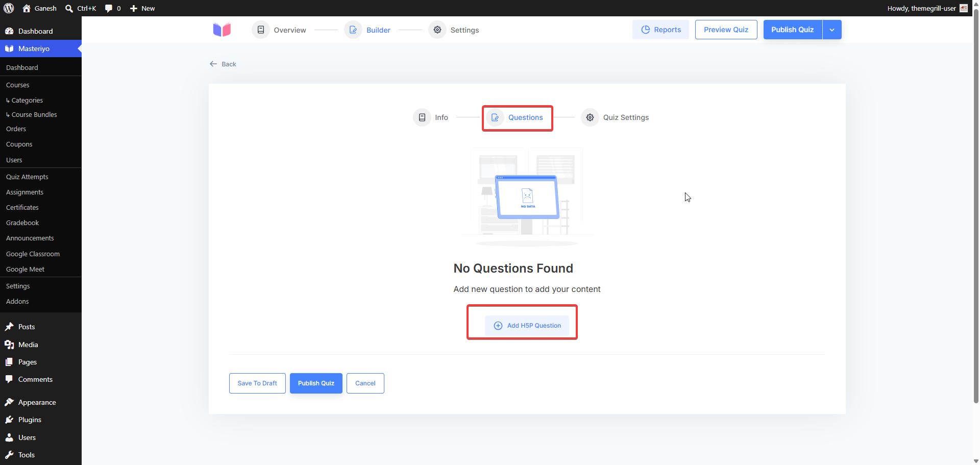
Task: Click the Preview Quiz button
Action: click(x=726, y=30)
